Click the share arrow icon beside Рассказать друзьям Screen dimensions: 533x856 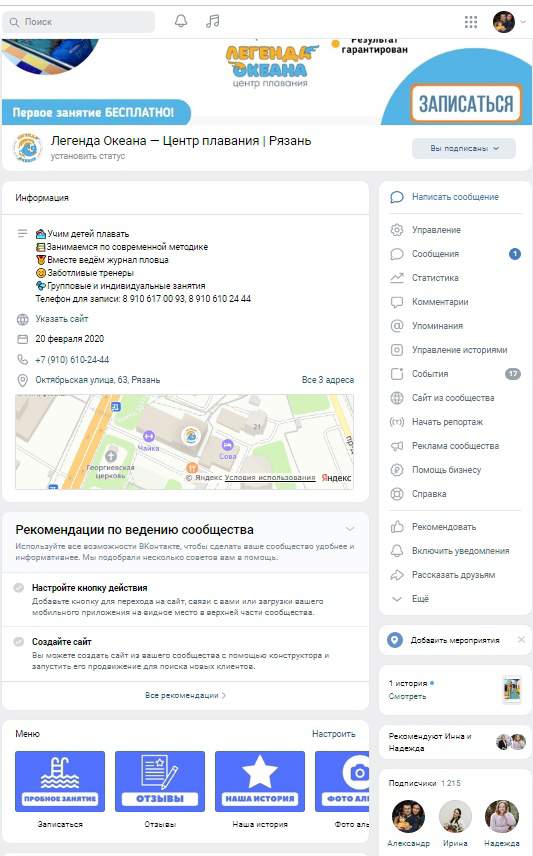397,575
